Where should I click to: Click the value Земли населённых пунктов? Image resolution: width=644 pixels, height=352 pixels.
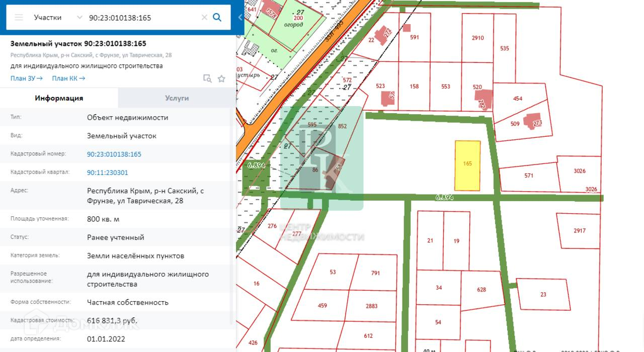click(x=135, y=256)
